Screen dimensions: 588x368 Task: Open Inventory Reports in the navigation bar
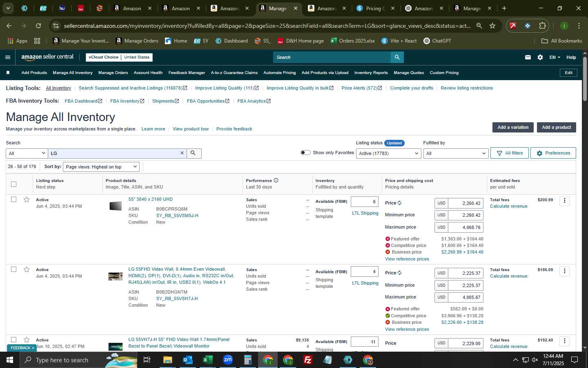point(371,73)
